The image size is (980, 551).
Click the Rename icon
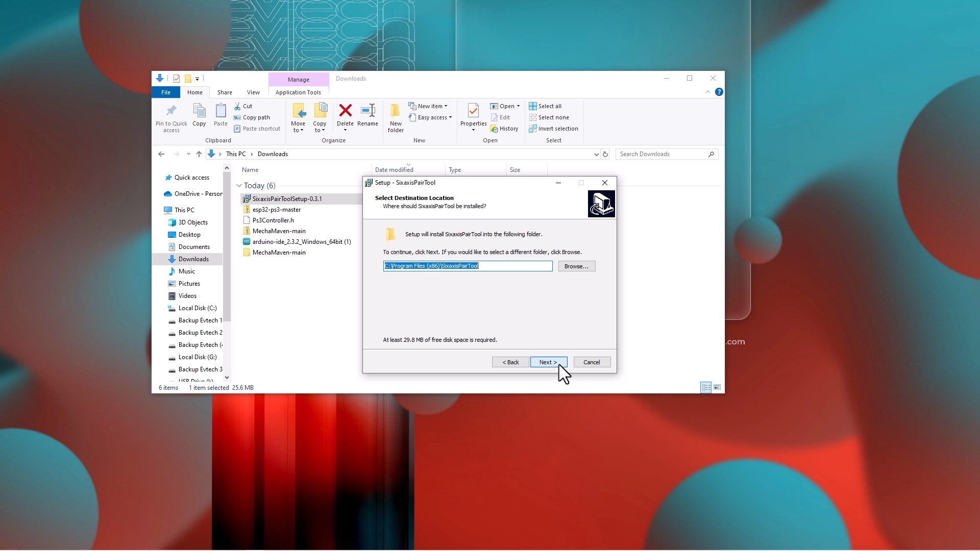pos(367,110)
